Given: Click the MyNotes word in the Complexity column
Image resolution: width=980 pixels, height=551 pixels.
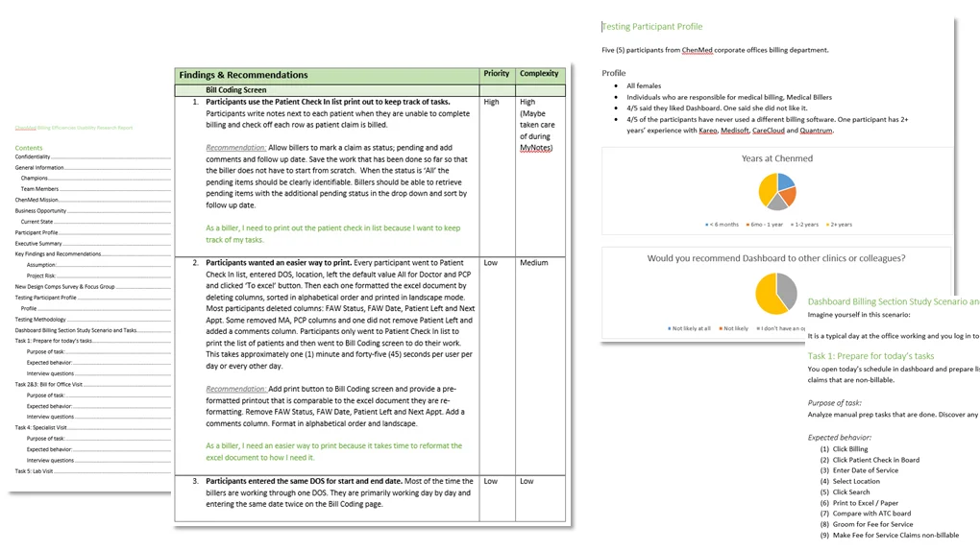Looking at the screenshot, I should 535,148.
